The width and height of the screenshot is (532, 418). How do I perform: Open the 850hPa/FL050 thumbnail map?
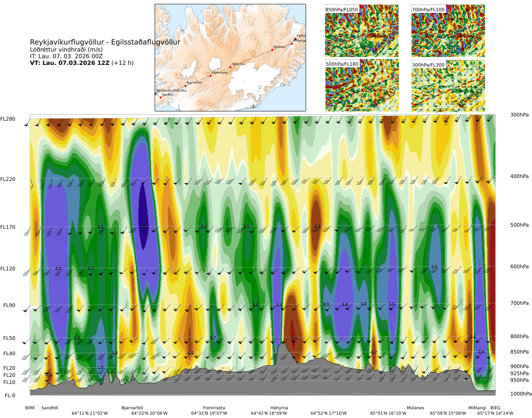point(362,31)
